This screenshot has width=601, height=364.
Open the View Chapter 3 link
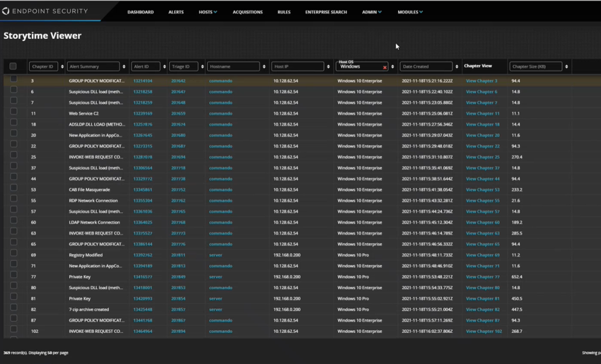tap(482, 81)
